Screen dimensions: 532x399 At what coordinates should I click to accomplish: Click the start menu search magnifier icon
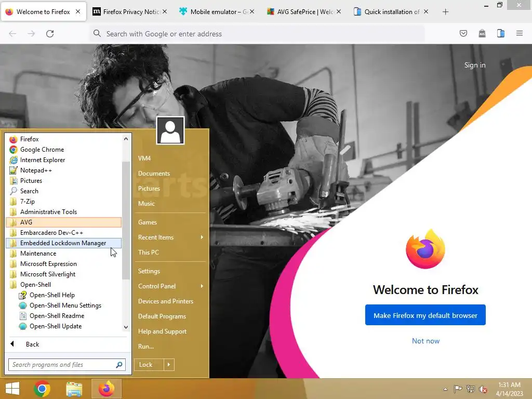[119, 365]
